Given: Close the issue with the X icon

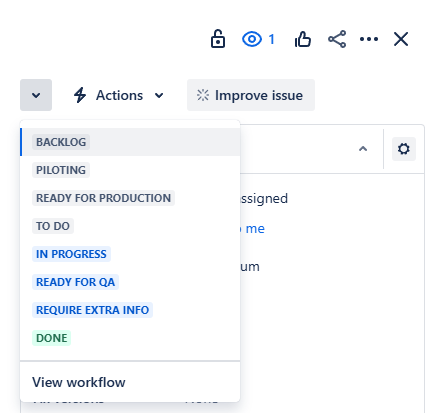Looking at the screenshot, I should pyautogui.click(x=401, y=39).
